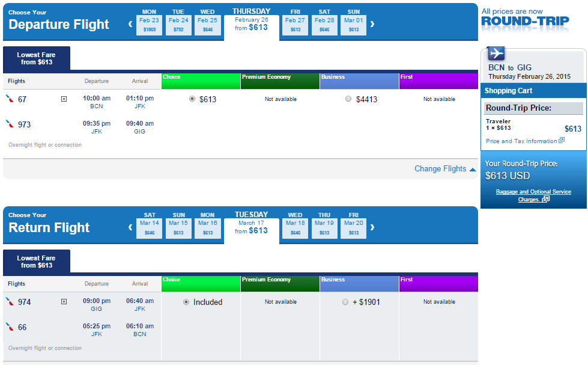588x365 pixels.
Task: Click the airplane icon above BCN to GIG
Action: click(496, 54)
